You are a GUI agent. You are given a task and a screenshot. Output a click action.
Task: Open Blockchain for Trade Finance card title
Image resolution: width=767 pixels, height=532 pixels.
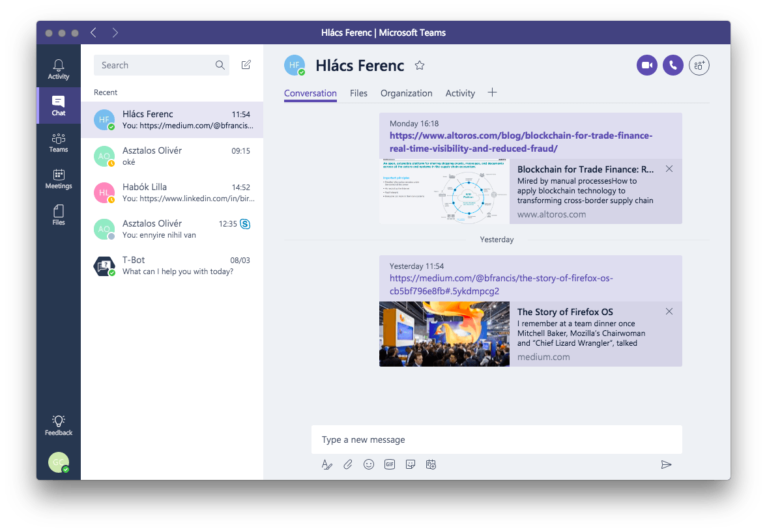click(x=586, y=169)
